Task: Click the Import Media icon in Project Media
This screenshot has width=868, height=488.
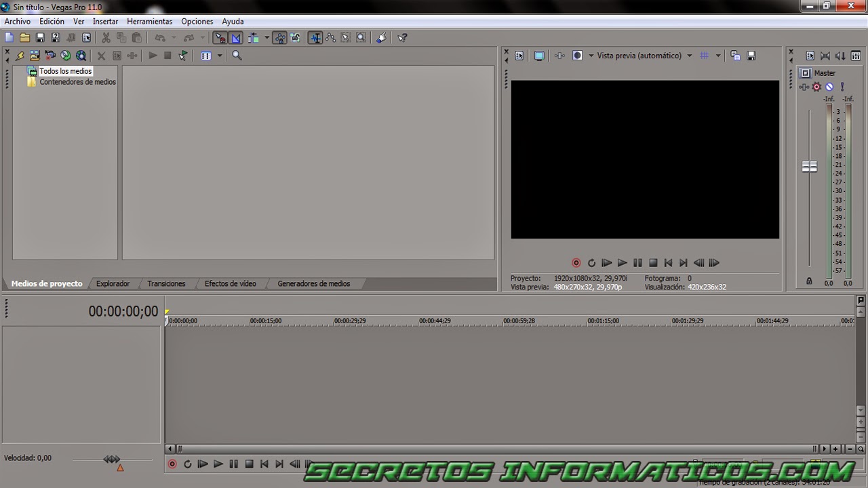Action: [35, 56]
